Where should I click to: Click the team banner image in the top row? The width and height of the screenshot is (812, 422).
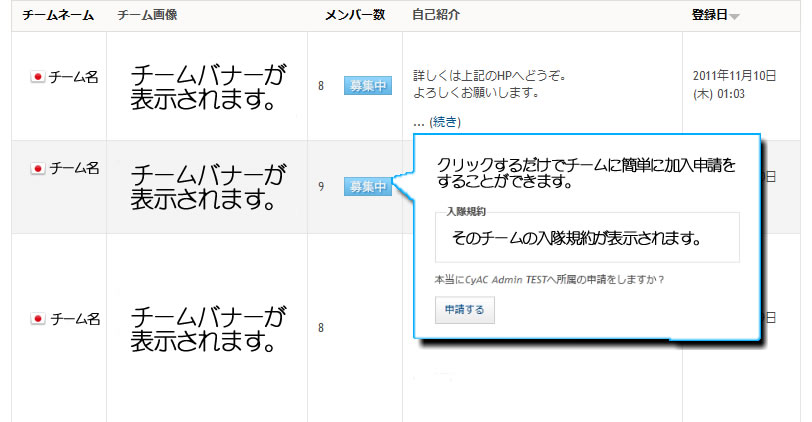[x=208, y=87]
